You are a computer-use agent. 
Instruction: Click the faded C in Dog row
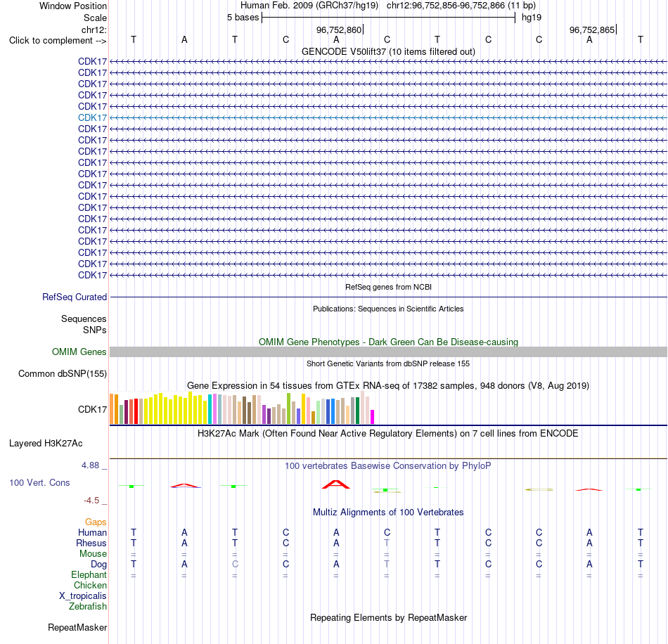tap(235, 565)
